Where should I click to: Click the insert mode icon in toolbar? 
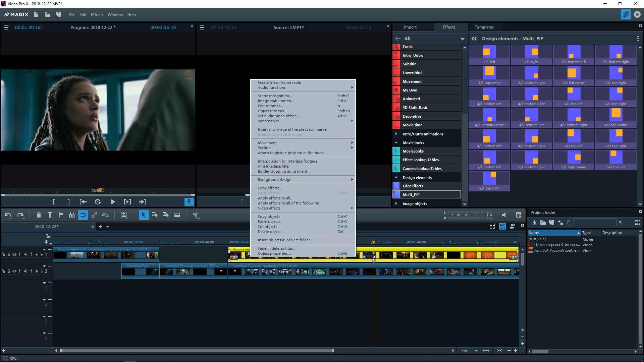124,215
